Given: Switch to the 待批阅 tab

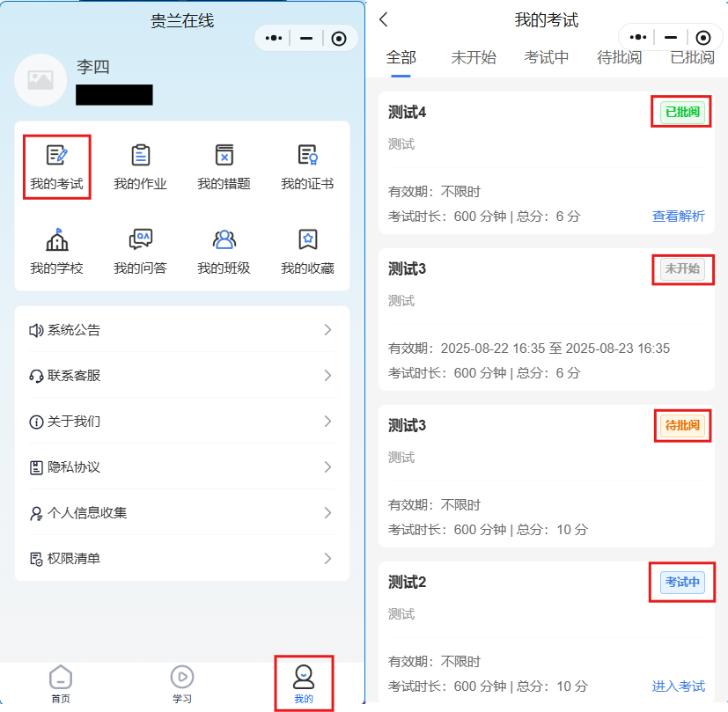Looking at the screenshot, I should (x=620, y=57).
